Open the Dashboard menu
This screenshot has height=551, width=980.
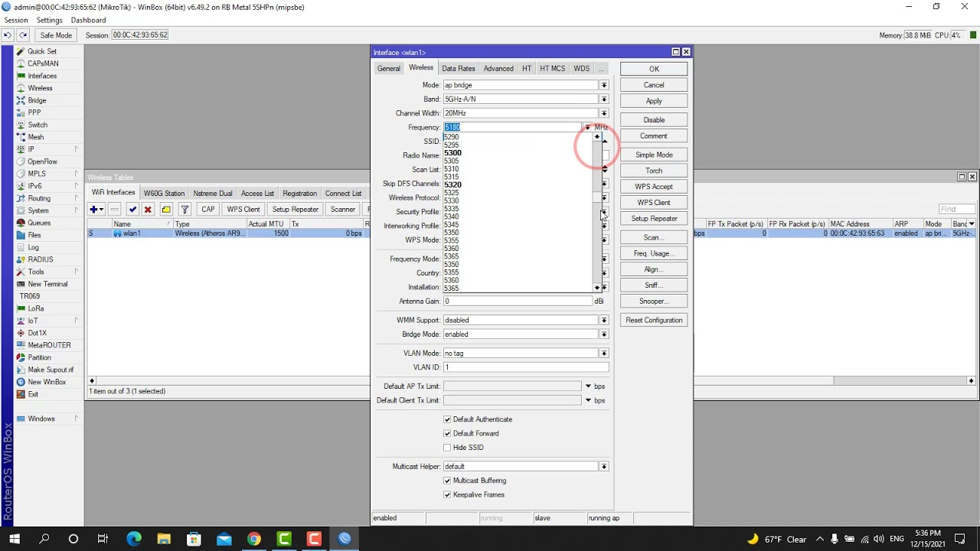[x=88, y=20]
